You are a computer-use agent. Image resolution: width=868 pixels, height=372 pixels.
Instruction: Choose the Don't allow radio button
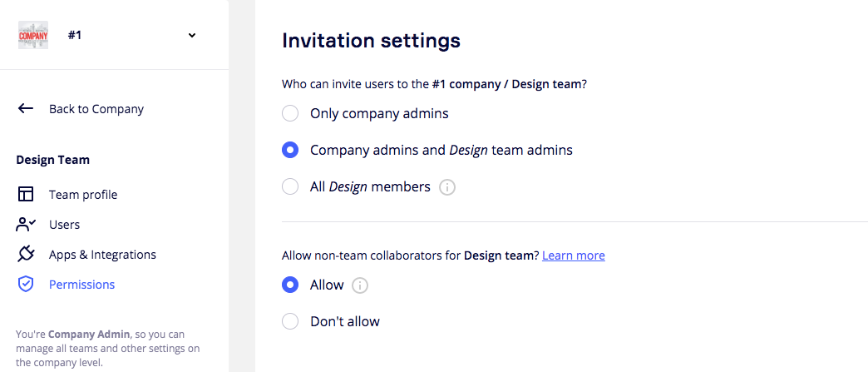coord(290,321)
